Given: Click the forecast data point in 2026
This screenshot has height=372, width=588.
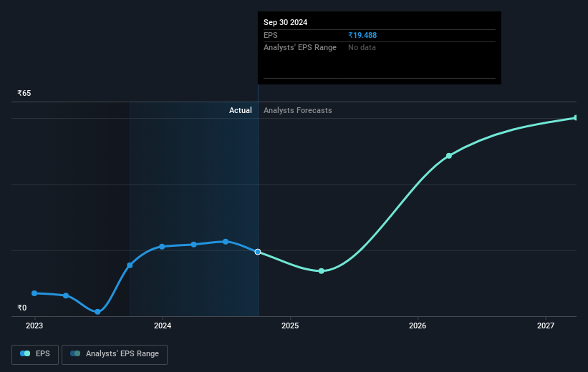Looking at the screenshot, I should [449, 156].
